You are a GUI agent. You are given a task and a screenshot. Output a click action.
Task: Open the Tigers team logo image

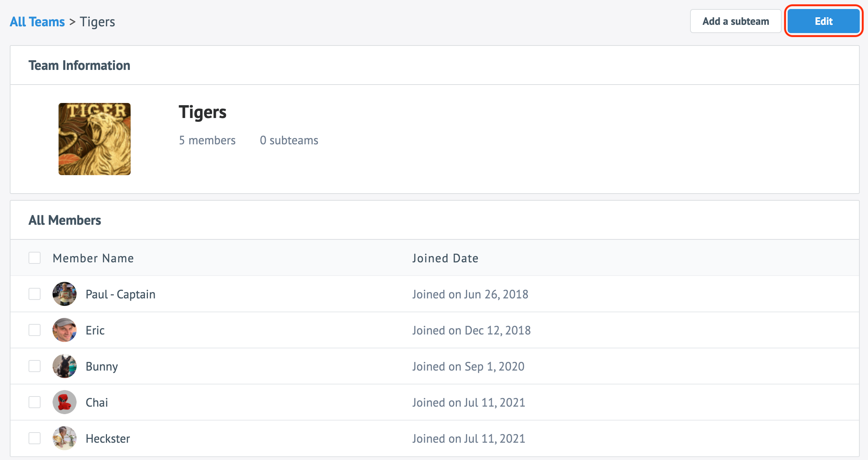pos(95,139)
